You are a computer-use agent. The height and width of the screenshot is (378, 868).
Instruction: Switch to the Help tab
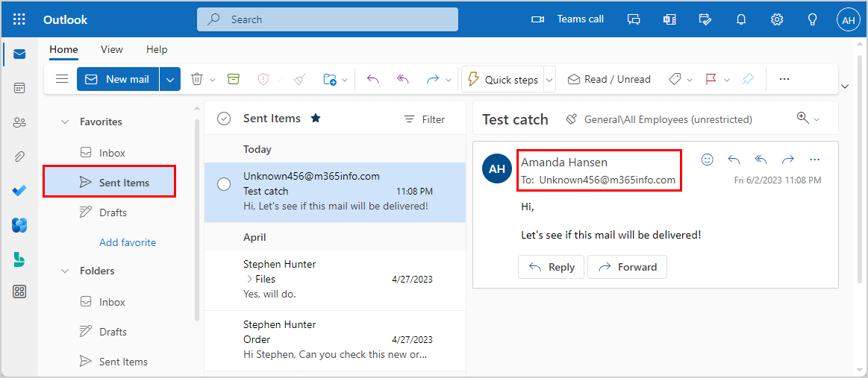(x=157, y=50)
